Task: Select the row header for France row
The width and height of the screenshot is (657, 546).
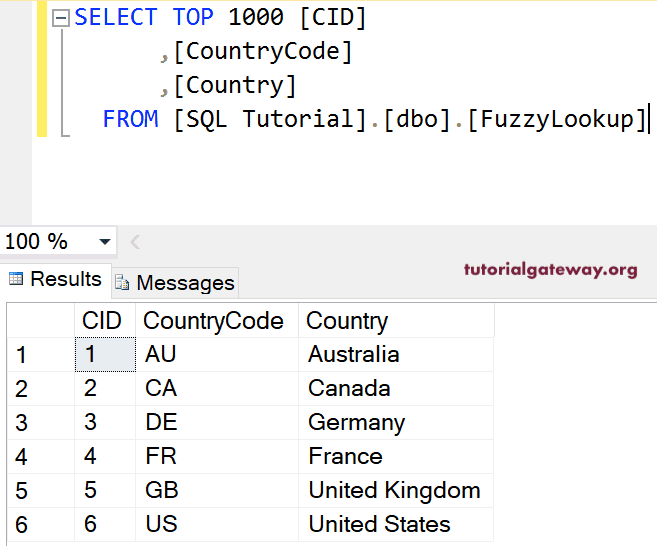Action: click(41, 456)
